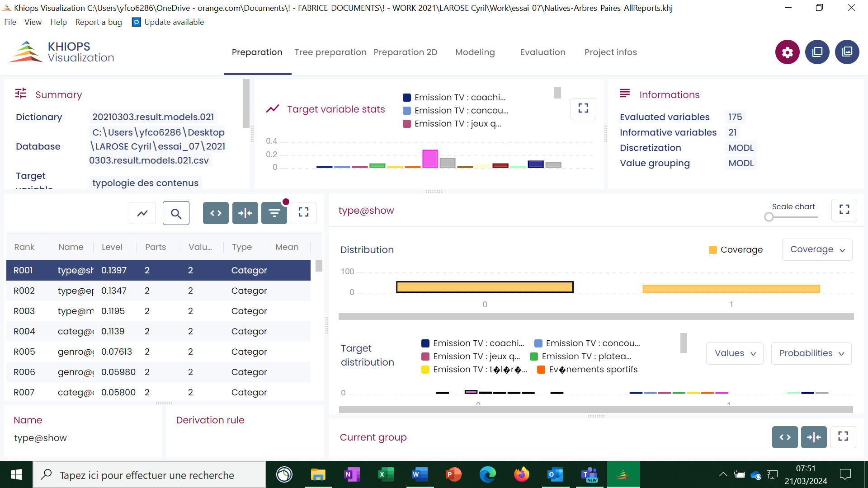Image resolution: width=868 pixels, height=488 pixels.
Task: Toggle Evénements sportifs legend series
Action: click(x=587, y=370)
